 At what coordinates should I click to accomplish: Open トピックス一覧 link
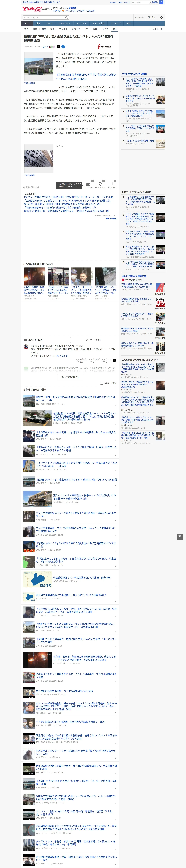pyautogui.click(x=155, y=29)
